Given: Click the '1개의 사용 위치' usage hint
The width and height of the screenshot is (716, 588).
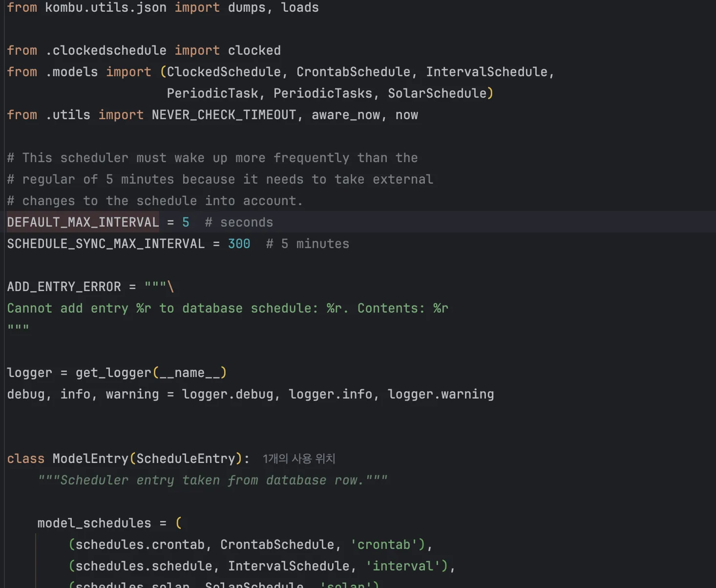Looking at the screenshot, I should tap(298, 458).
